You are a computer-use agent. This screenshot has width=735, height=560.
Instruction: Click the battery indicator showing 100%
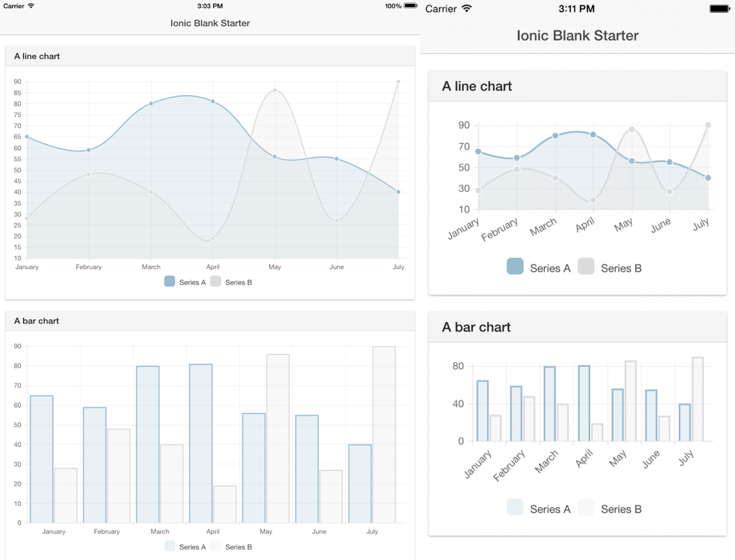(394, 5)
